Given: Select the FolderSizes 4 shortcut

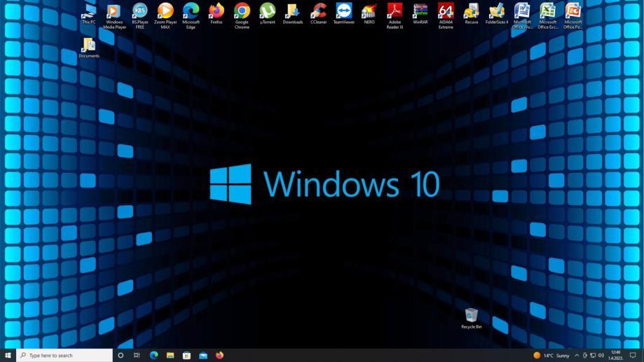Looking at the screenshot, I should (497, 14).
